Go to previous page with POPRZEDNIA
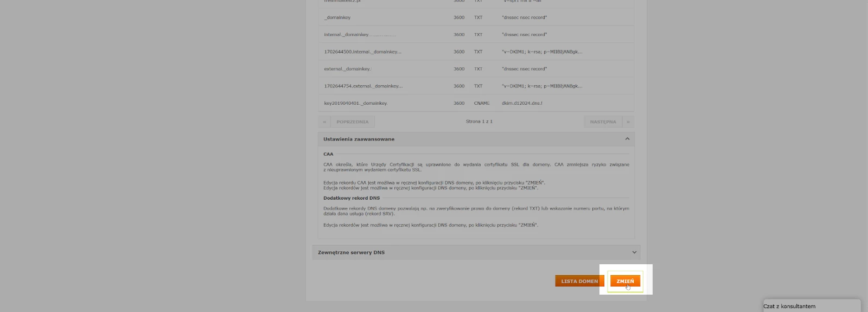This screenshot has width=868, height=312. [352, 122]
